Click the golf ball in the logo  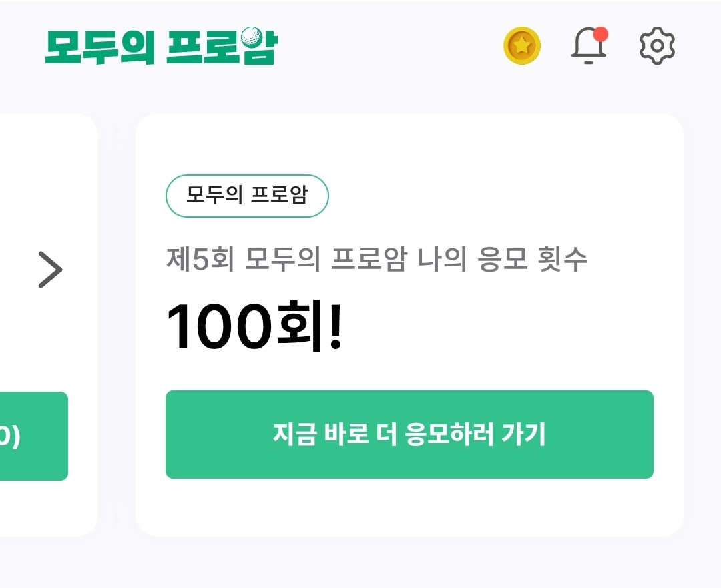pos(251,36)
